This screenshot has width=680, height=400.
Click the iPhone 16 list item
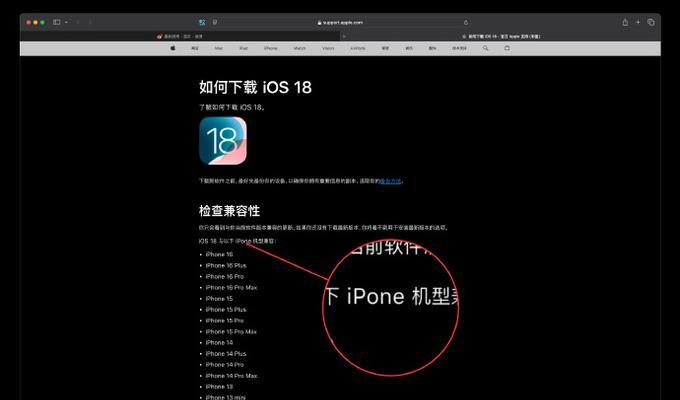(219, 254)
